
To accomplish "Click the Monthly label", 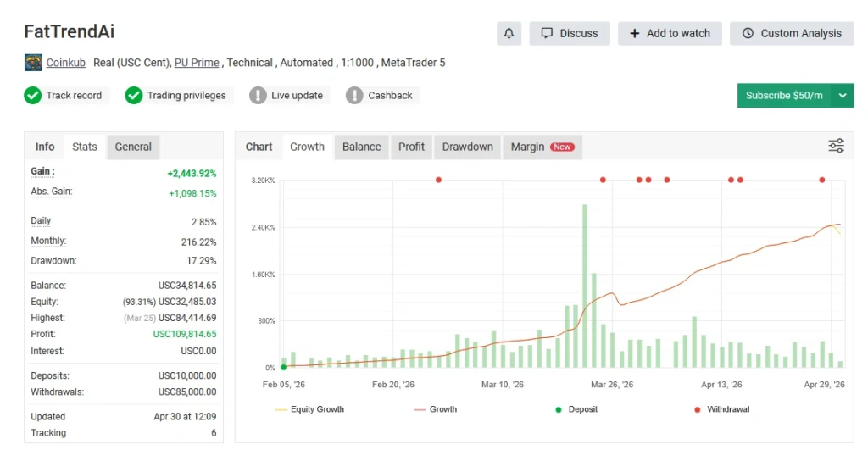I will (48, 240).
